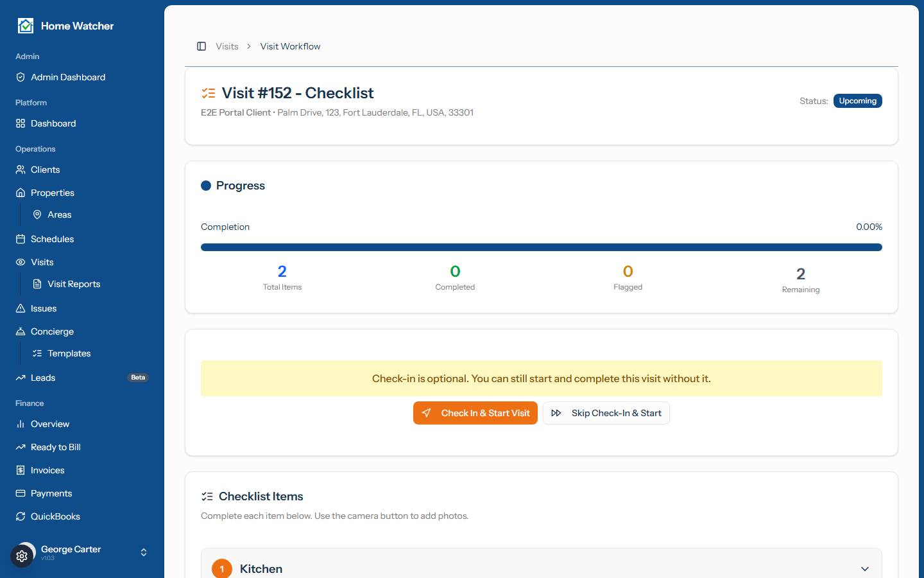Open the George Carter user menu

[82, 552]
